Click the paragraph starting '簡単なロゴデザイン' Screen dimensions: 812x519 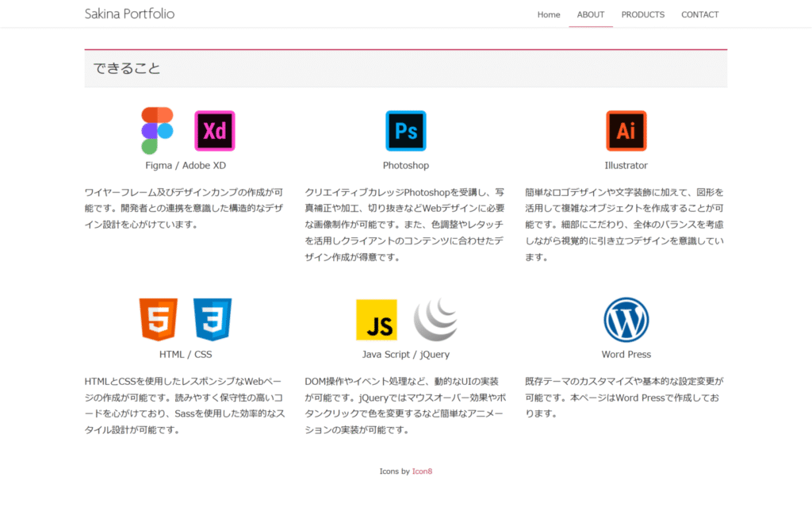pos(625,225)
